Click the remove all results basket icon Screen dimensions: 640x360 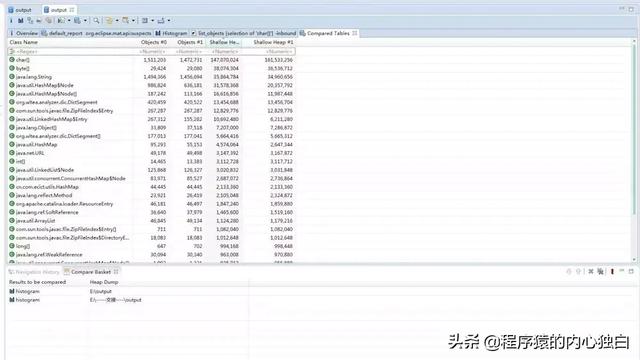600,271
